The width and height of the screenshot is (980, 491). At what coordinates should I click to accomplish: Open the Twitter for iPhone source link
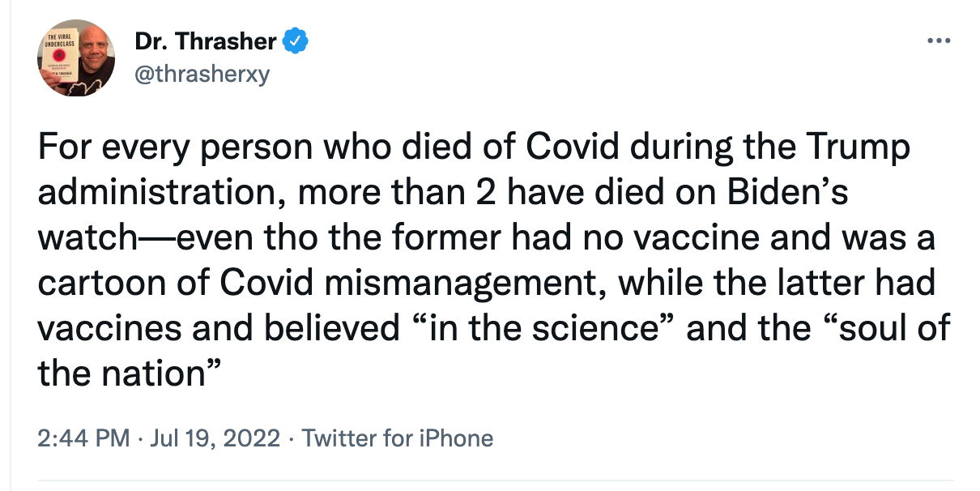coord(397,438)
